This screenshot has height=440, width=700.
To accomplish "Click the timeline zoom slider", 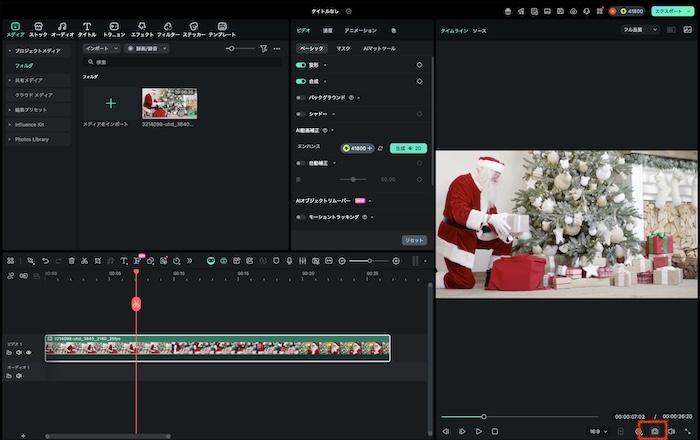I will click(370, 261).
